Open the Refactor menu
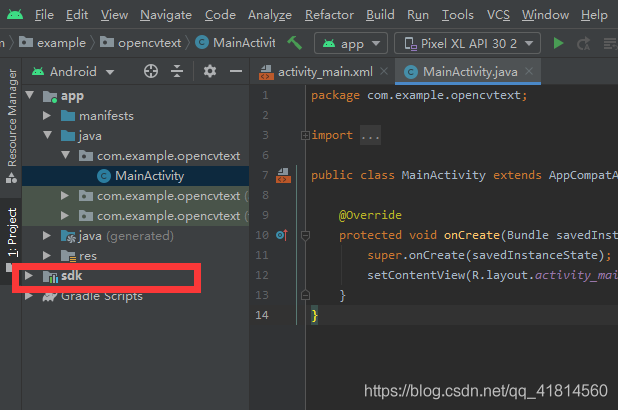Viewport: 618px width, 410px height. coord(329,15)
